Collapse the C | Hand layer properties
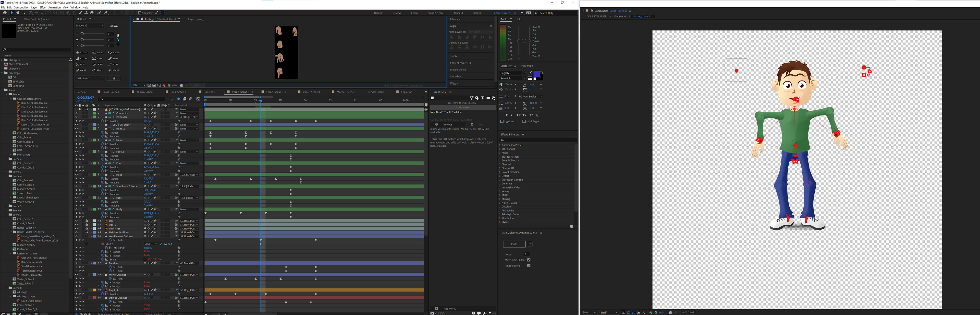 click(92, 140)
